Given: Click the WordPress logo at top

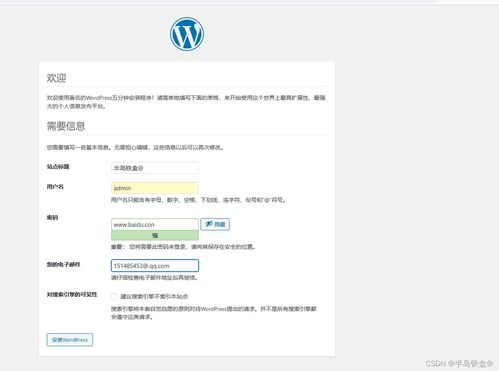Looking at the screenshot, I should pos(187,34).
